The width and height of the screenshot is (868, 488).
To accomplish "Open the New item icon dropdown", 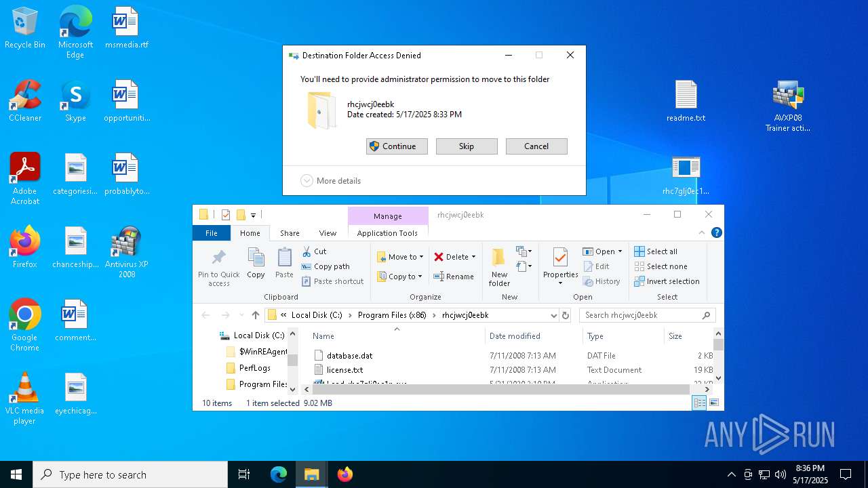I will click(x=524, y=251).
